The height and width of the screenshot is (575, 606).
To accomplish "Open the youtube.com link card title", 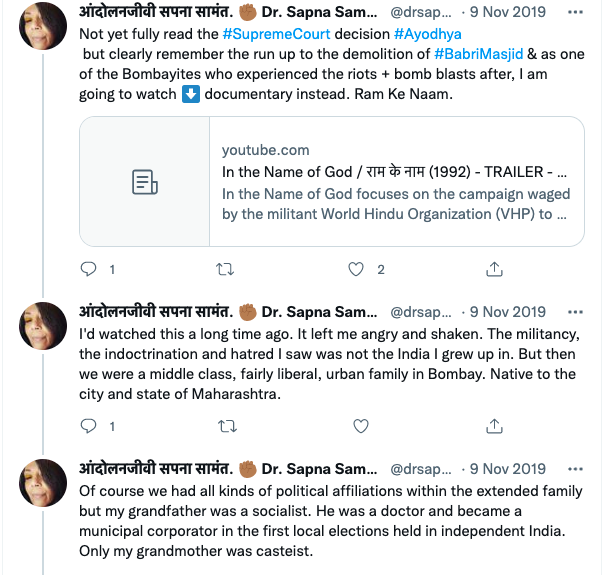I will (395, 171).
